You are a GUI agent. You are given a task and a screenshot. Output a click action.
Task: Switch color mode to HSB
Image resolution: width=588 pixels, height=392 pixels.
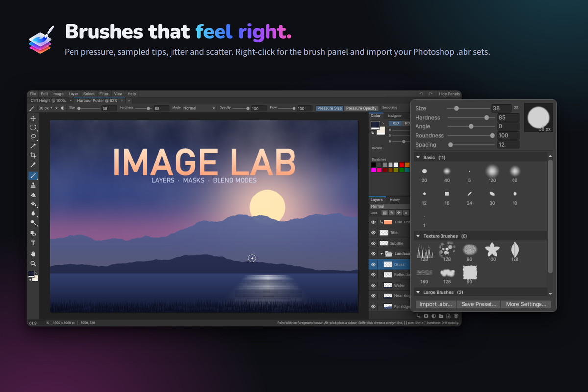pos(395,123)
